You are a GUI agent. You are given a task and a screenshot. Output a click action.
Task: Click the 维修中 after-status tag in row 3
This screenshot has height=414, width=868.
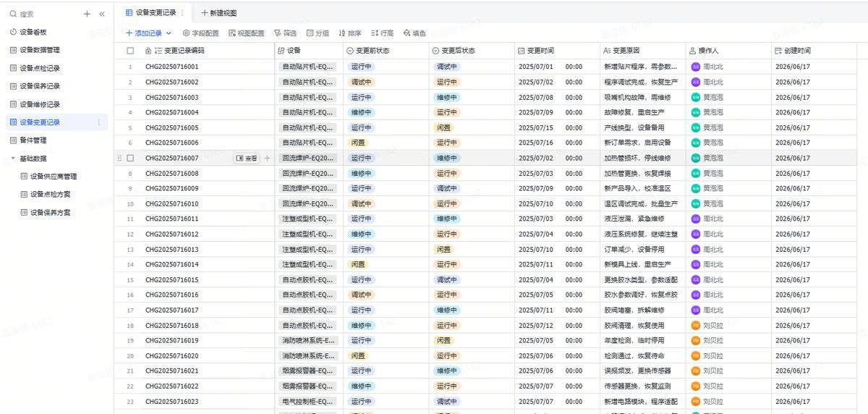[446, 97]
